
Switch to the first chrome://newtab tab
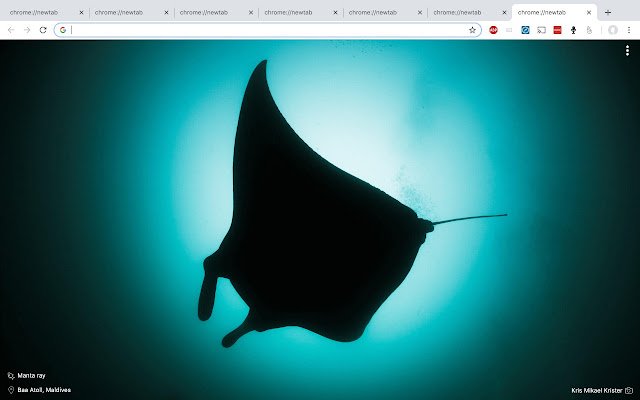click(45, 13)
